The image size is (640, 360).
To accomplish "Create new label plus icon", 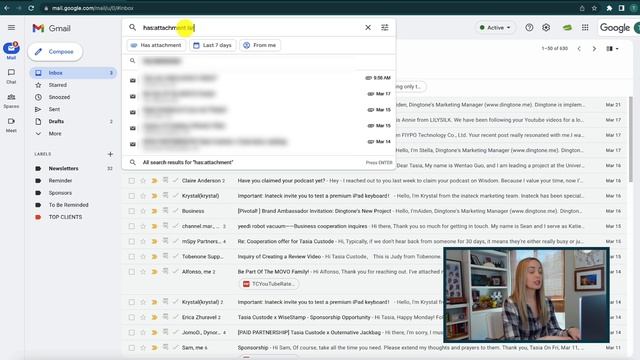I will pos(110,154).
